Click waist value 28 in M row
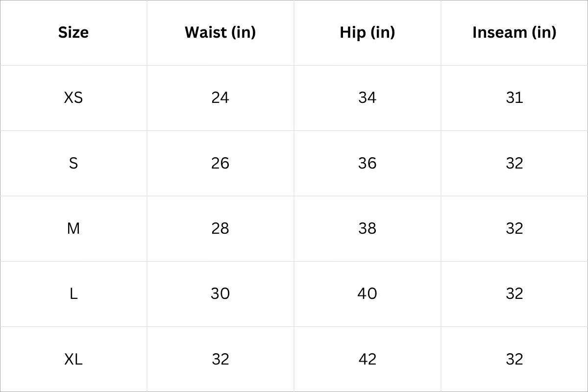 (220, 228)
